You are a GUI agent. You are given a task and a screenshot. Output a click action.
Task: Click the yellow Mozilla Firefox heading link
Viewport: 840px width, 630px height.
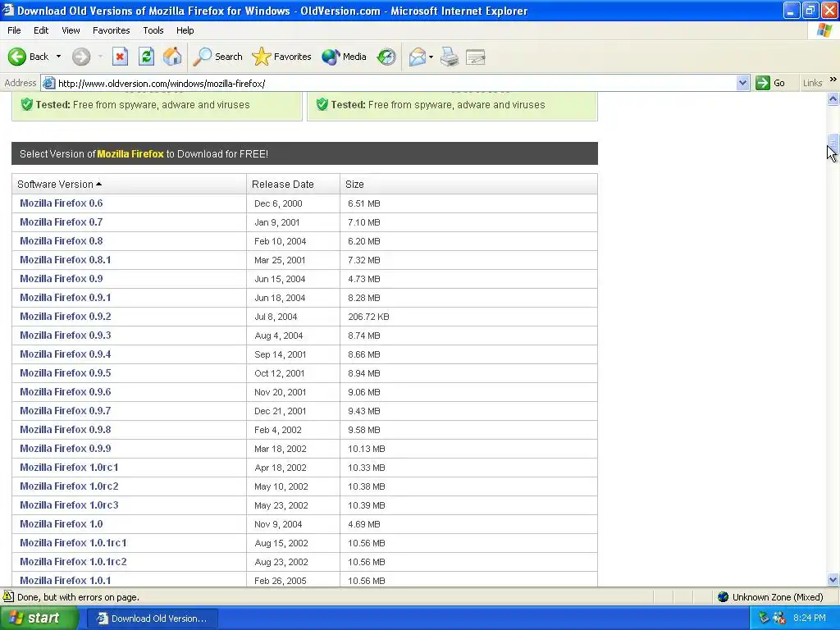pos(130,153)
